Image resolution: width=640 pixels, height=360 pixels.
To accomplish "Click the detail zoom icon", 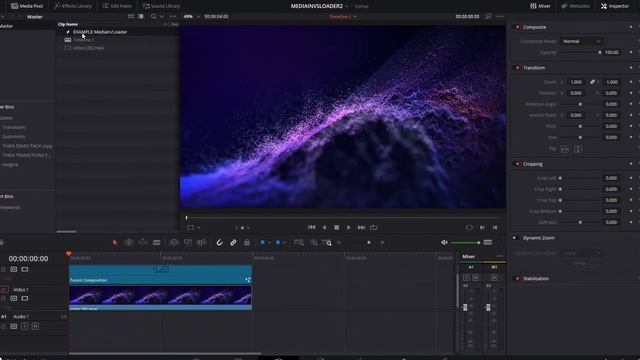I will pyautogui.click(x=313, y=242).
